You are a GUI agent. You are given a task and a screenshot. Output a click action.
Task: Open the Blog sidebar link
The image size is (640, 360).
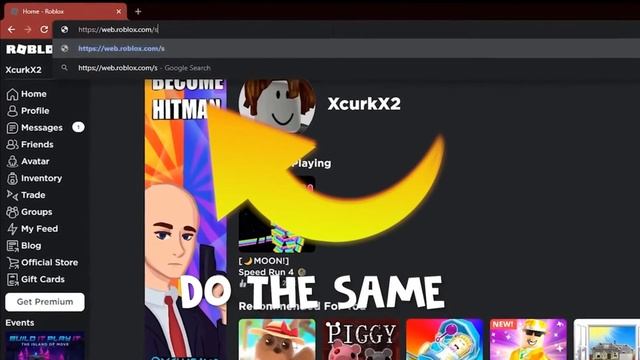[x=31, y=246]
